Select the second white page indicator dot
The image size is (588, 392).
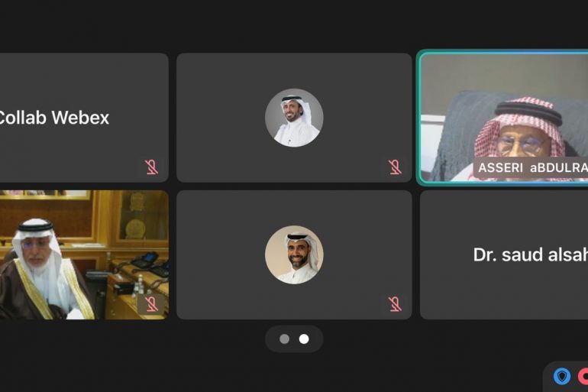click(304, 339)
